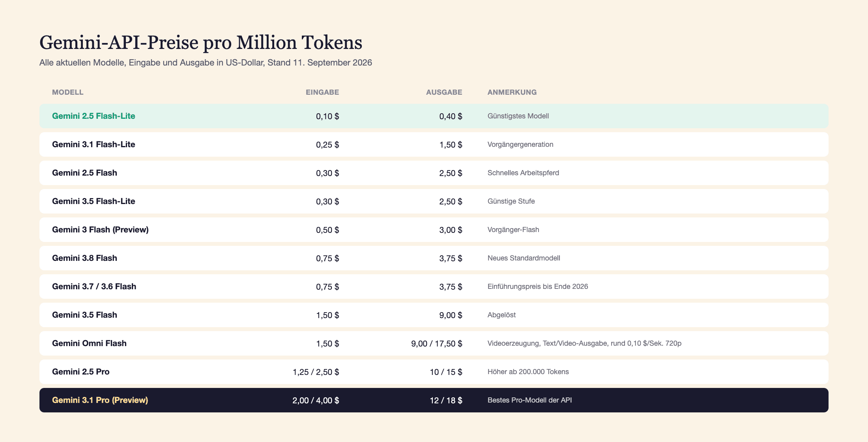Click the 0,25 $ input price
Screen dimensions: 868x442
(327, 145)
